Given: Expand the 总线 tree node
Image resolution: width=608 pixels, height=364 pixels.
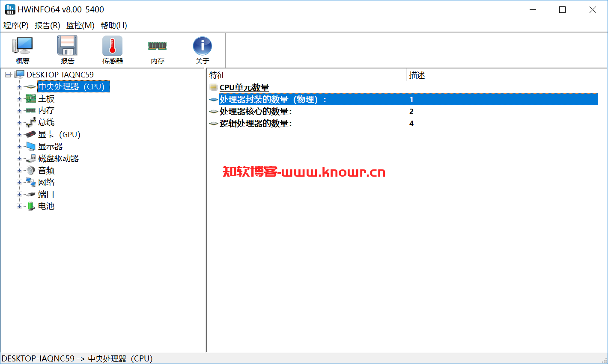Looking at the screenshot, I should point(19,122).
